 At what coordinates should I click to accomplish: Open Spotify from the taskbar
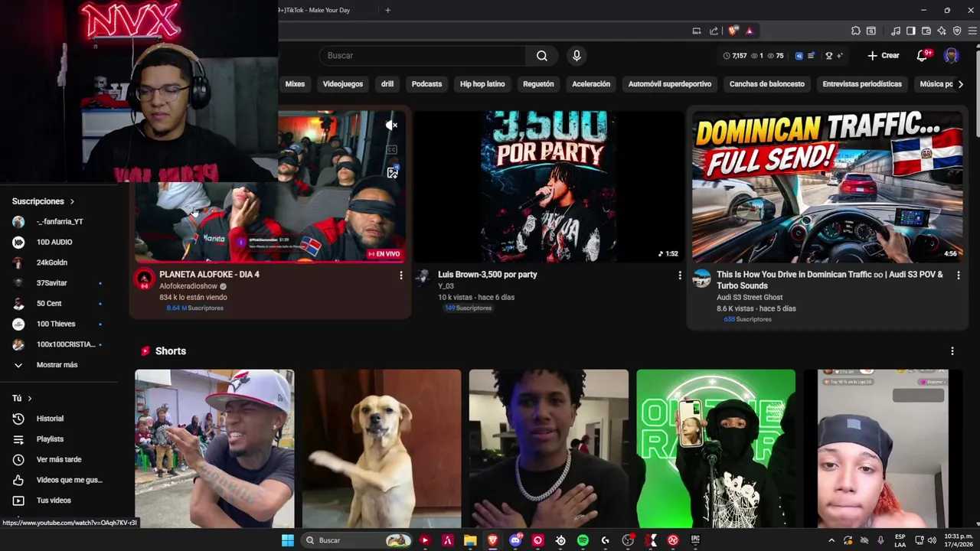(x=583, y=540)
